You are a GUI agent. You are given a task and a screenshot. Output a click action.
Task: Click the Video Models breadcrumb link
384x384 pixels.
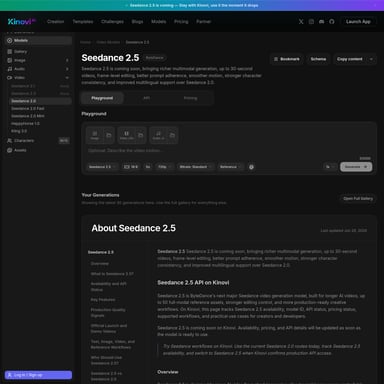pos(108,42)
